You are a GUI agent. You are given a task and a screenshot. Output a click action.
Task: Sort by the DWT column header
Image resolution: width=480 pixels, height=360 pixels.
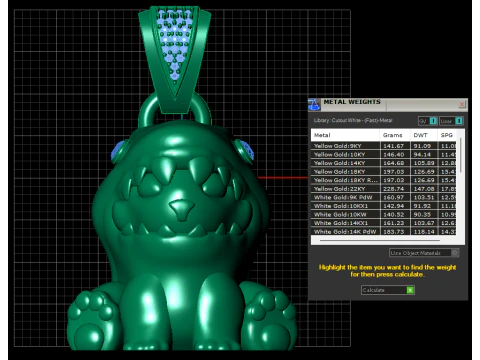click(423, 135)
